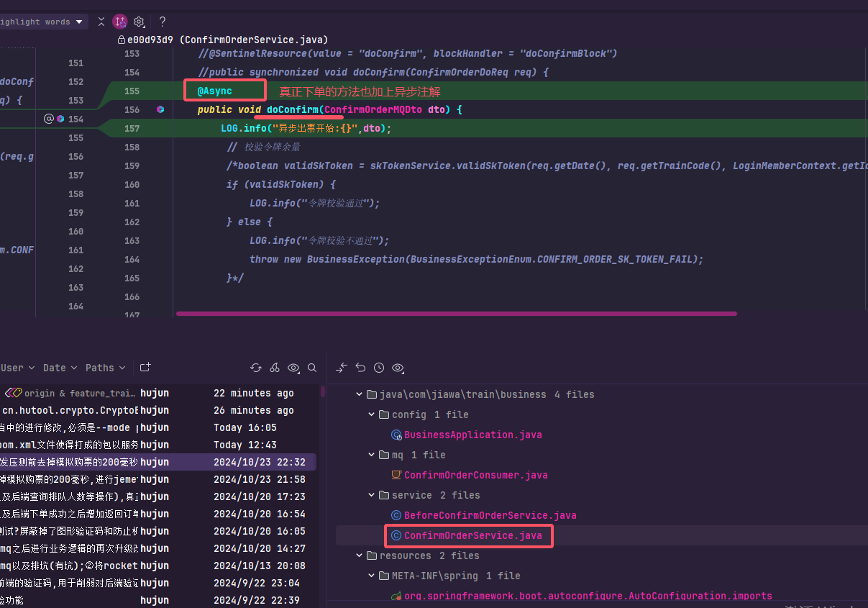868x608 pixels.
Task: Select commit dated 2024/10/23 22:32
Action: click(x=158, y=462)
